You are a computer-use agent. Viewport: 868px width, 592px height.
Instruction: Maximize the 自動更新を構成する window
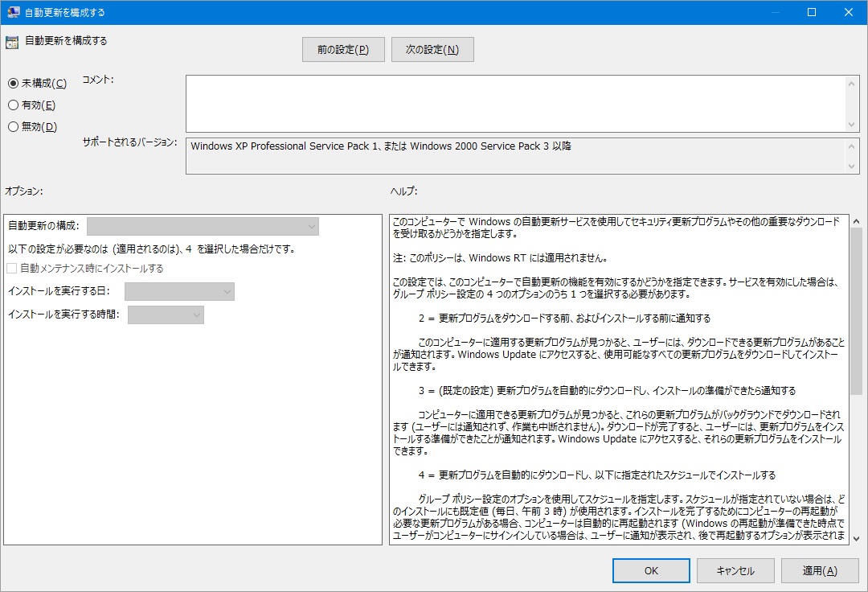[x=812, y=12]
